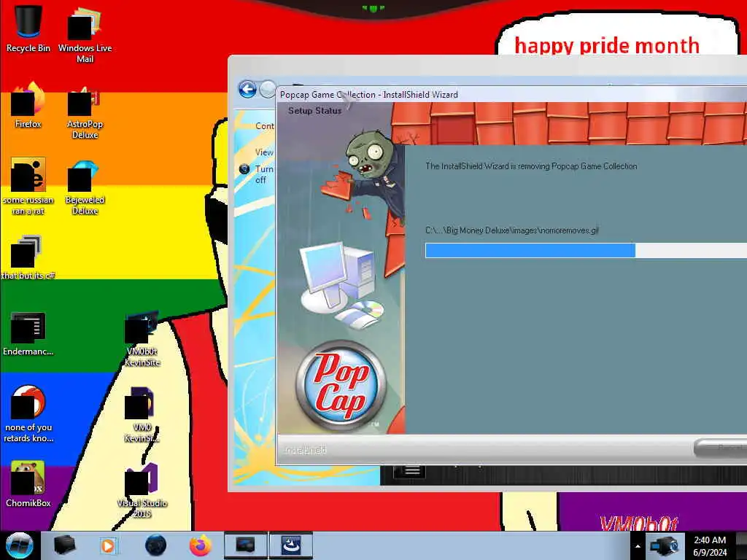The height and width of the screenshot is (560, 747).
Task: Open the media player taskbar icon
Action: [109, 545]
